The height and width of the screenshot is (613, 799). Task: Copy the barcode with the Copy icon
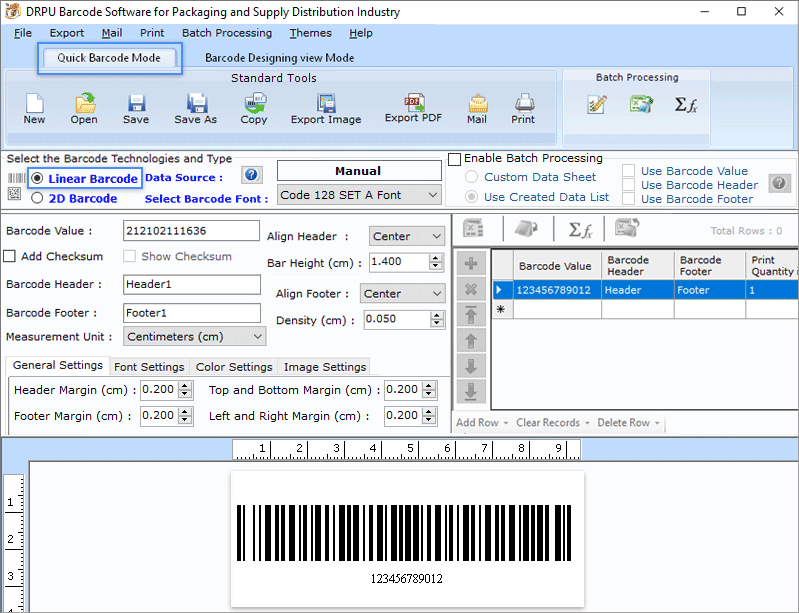pyautogui.click(x=254, y=102)
